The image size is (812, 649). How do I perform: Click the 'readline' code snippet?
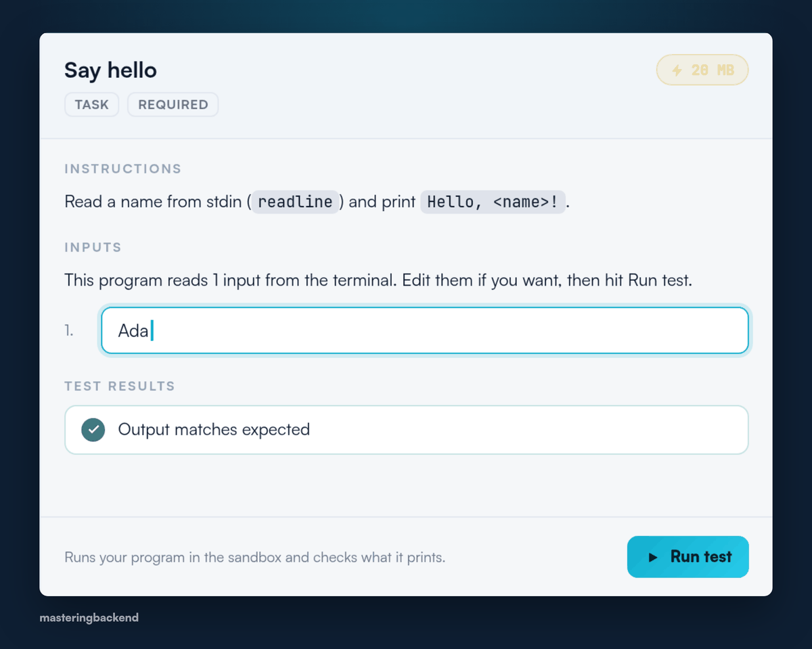tap(295, 202)
